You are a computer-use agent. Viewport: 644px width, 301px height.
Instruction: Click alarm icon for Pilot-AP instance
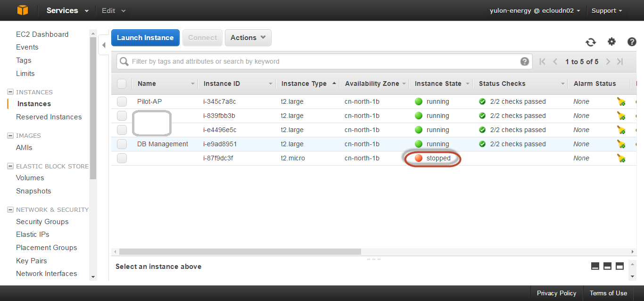point(621,101)
